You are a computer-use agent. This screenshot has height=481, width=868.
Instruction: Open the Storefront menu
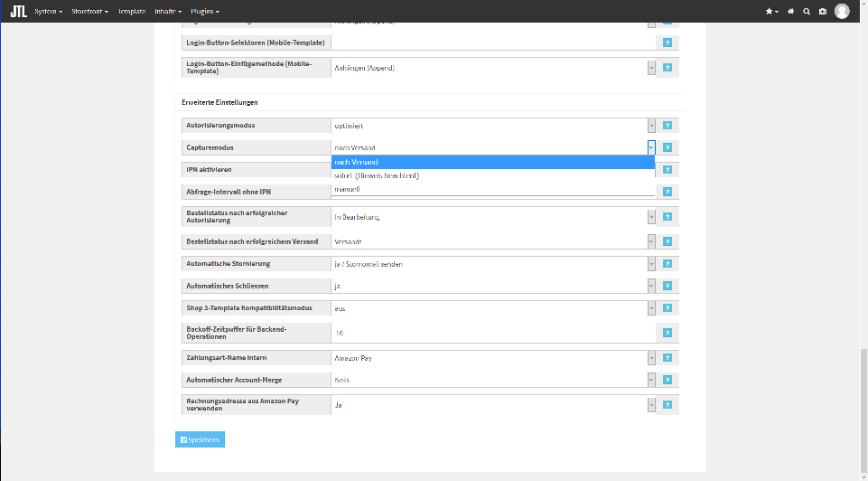(89, 11)
